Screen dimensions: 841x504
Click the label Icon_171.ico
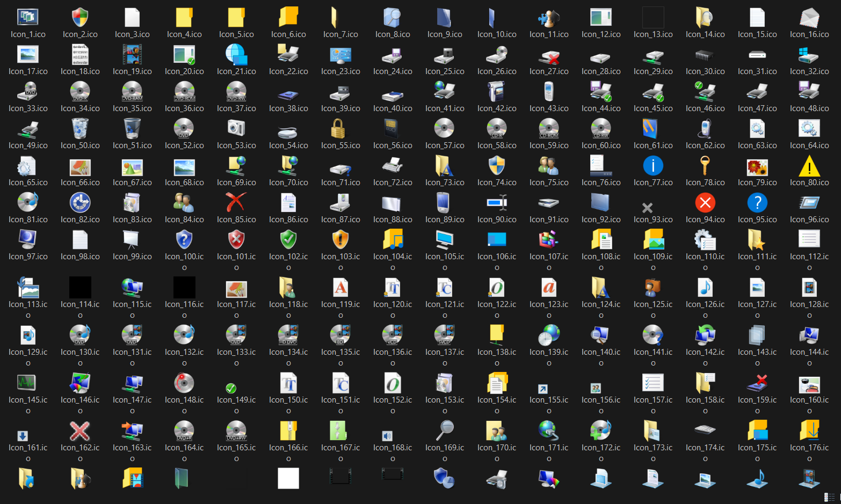(549, 452)
